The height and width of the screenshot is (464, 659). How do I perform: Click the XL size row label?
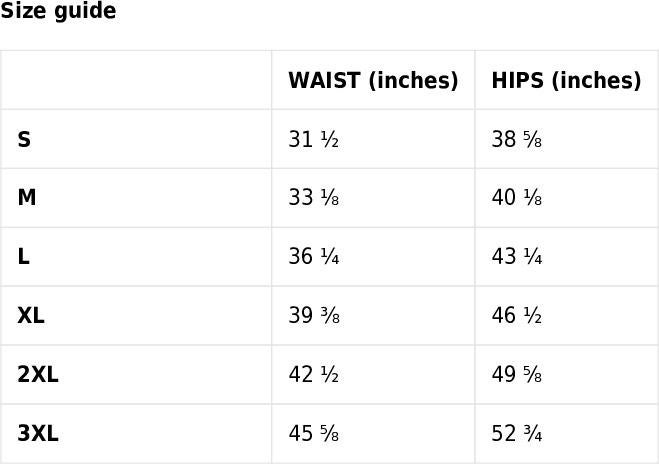[x=31, y=315]
